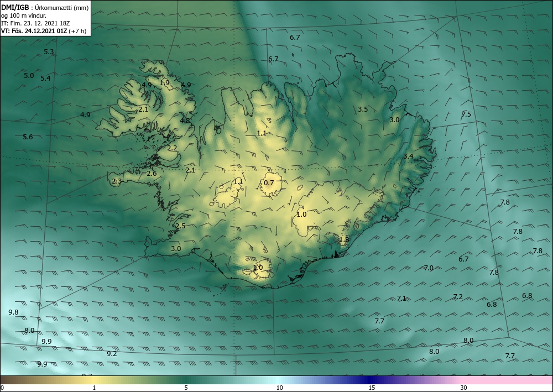Click the 4.8 value label

(185, 121)
